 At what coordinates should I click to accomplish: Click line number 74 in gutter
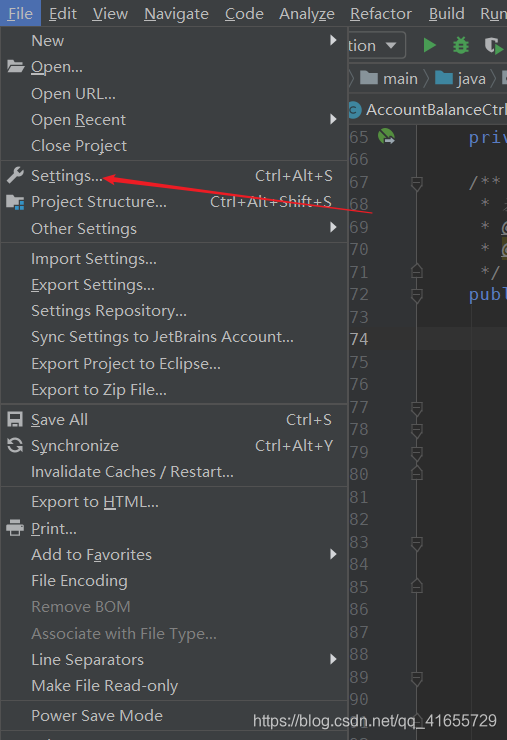[x=359, y=339]
